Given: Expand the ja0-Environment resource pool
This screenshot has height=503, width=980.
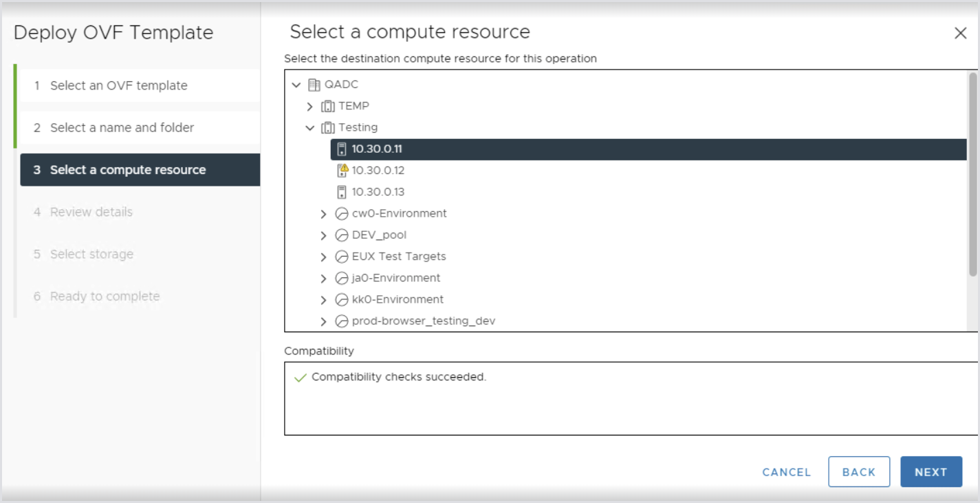Looking at the screenshot, I should click(x=323, y=279).
